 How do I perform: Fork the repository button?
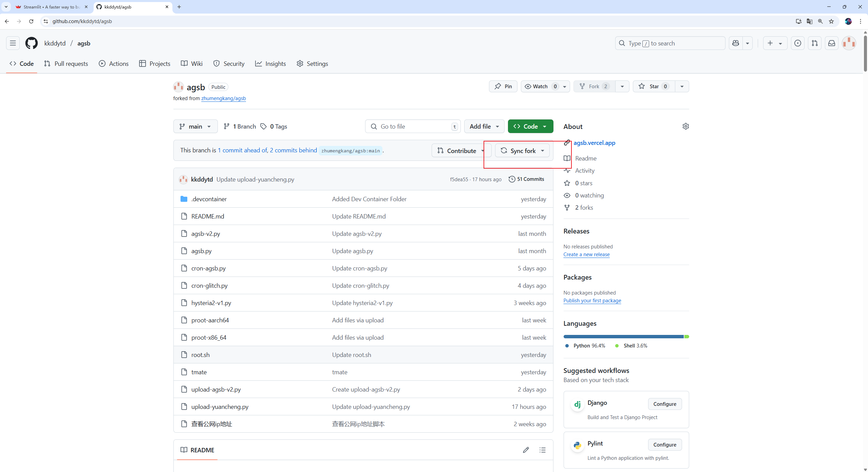594,86
